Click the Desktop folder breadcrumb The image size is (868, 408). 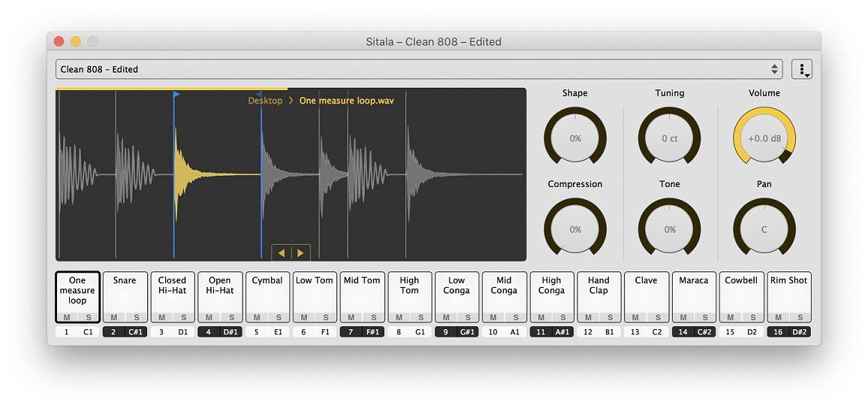pos(265,101)
